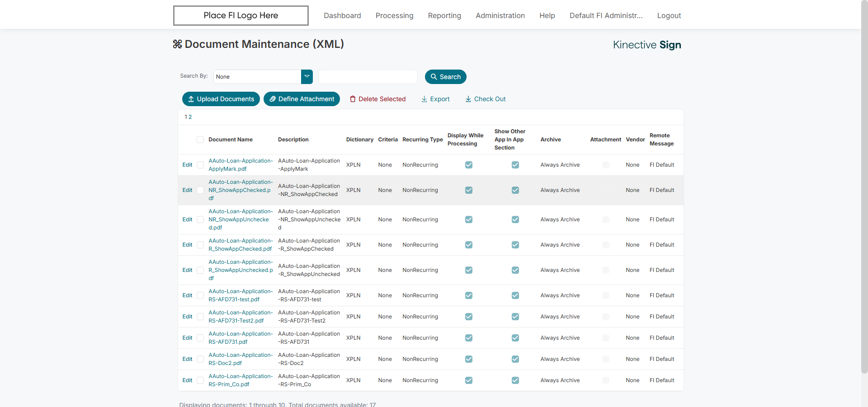Open the Administration menu
The width and height of the screenshot is (868, 407).
(500, 16)
